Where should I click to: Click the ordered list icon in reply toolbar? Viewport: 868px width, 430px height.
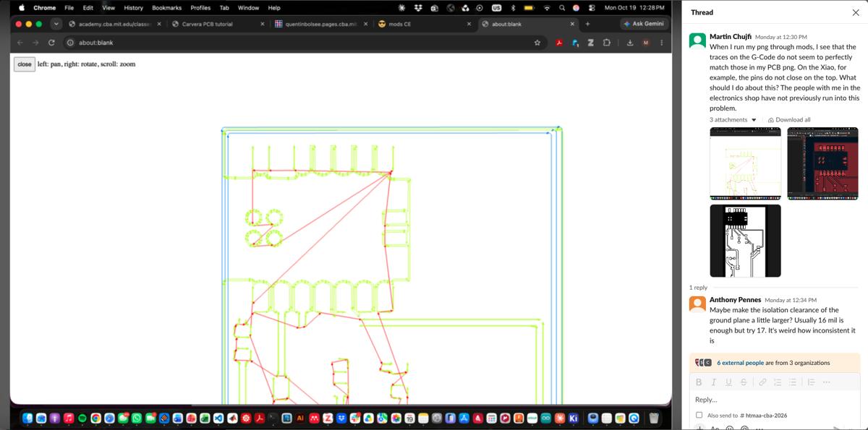(x=778, y=382)
